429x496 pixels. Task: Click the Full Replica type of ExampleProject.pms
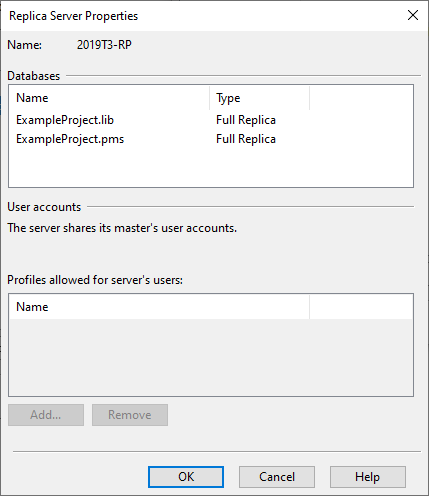[x=246, y=139]
